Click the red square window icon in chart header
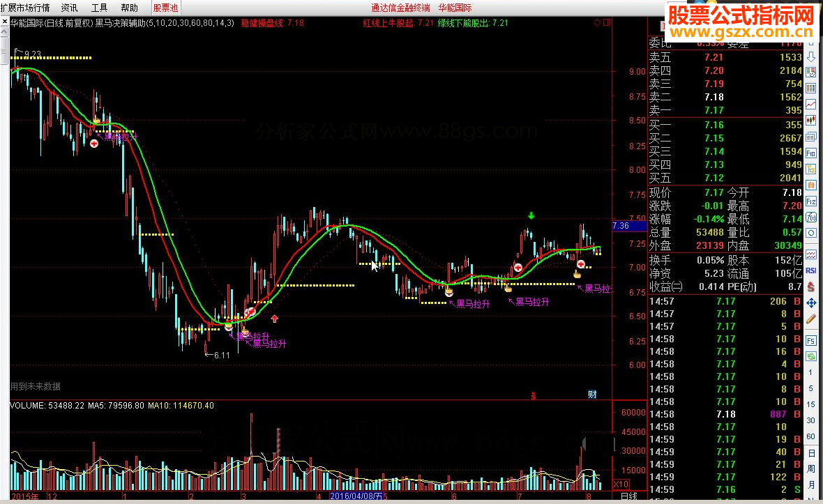Viewport: 823px width, 504px height. pos(607,22)
